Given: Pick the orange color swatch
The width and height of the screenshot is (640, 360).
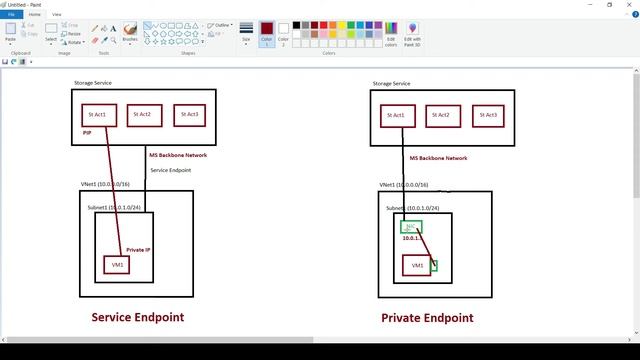Looking at the screenshot, I should tap(333, 25).
